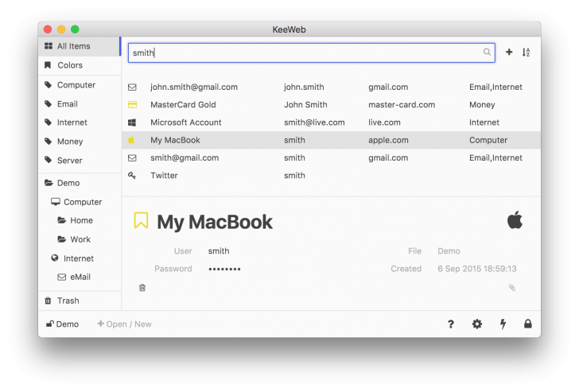Viewport: 579px width, 392px height.
Task: Click the key icon of Twitter row
Action: click(x=132, y=176)
